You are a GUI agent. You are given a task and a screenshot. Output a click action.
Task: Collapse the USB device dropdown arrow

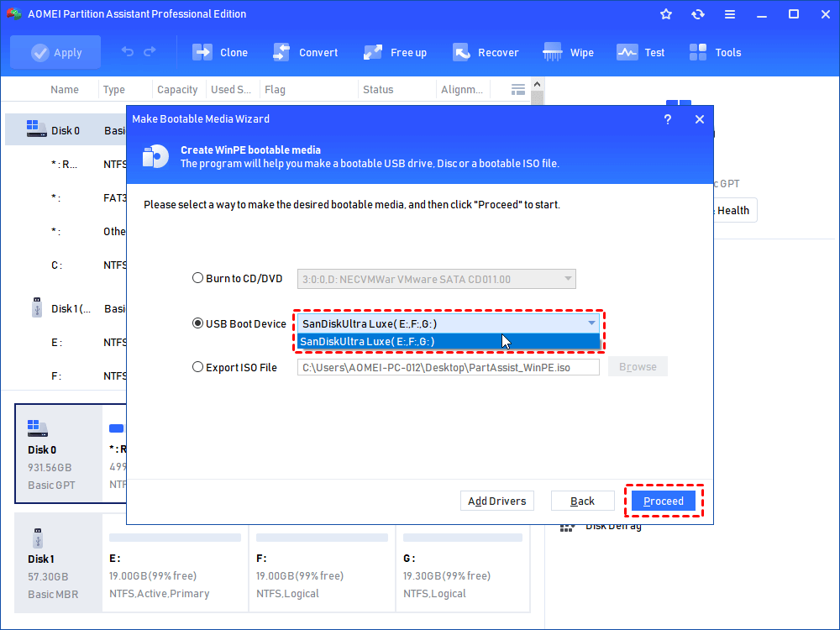click(591, 323)
